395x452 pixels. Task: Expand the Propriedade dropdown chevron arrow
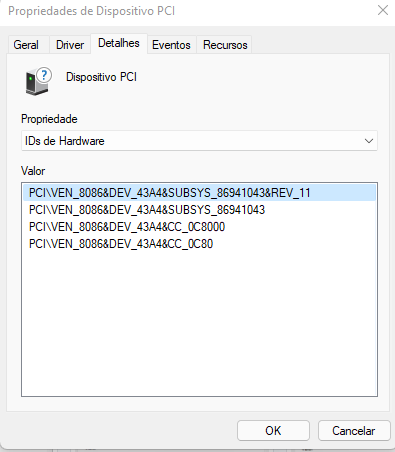point(369,141)
